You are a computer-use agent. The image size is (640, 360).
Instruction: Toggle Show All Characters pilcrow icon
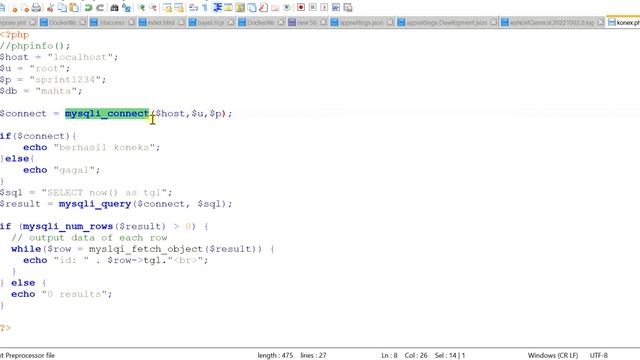[x=205, y=8]
